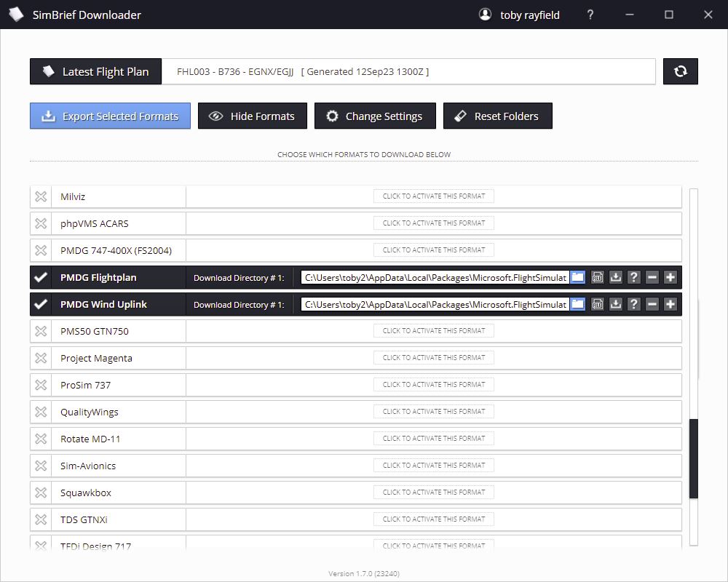Click the user account icon in title bar
The width and height of the screenshot is (728, 582).
tap(485, 14)
